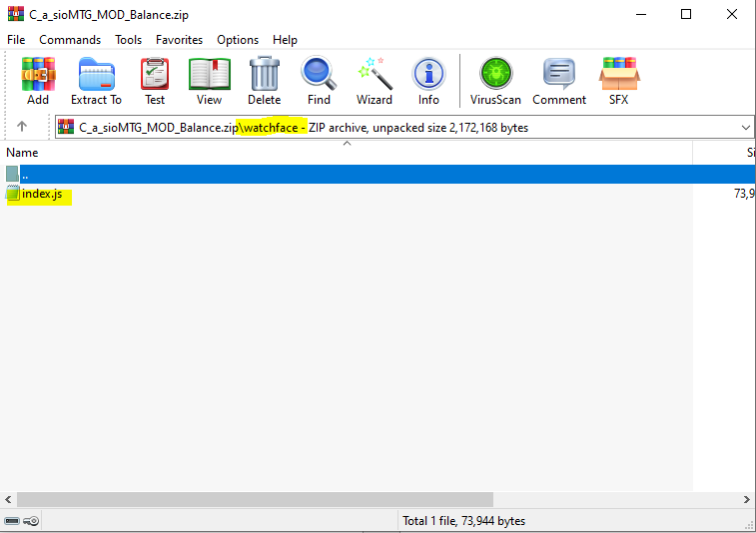Image resolution: width=756 pixels, height=533 pixels.
Task: Click the horizontal scrollbar thumb
Action: click(255, 499)
